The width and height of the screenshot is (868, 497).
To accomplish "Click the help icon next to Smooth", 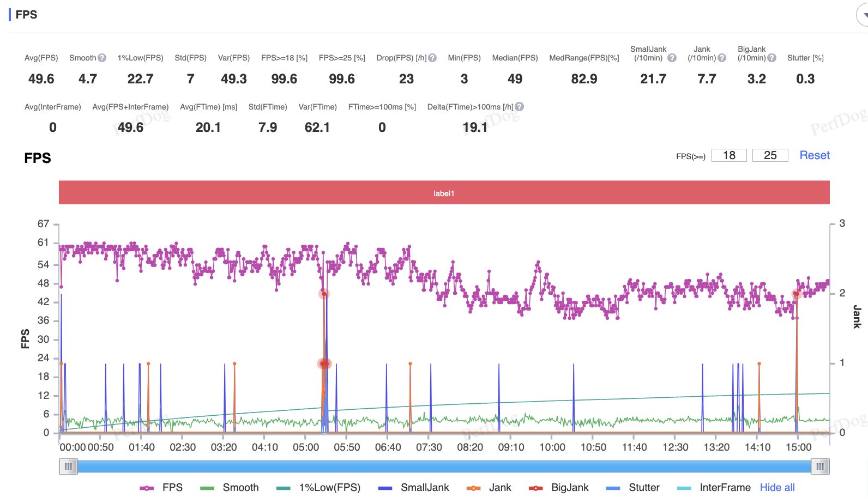I will [102, 58].
